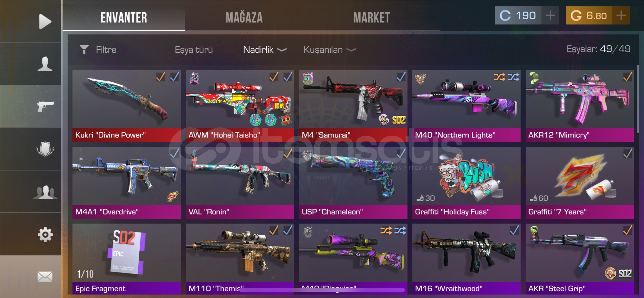Toggle orange checkmark on AKR12 "Mimicry"

(x=627, y=77)
